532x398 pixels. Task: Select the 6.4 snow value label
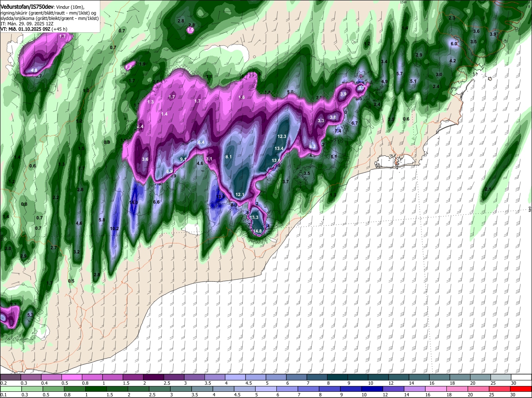coord(202,142)
